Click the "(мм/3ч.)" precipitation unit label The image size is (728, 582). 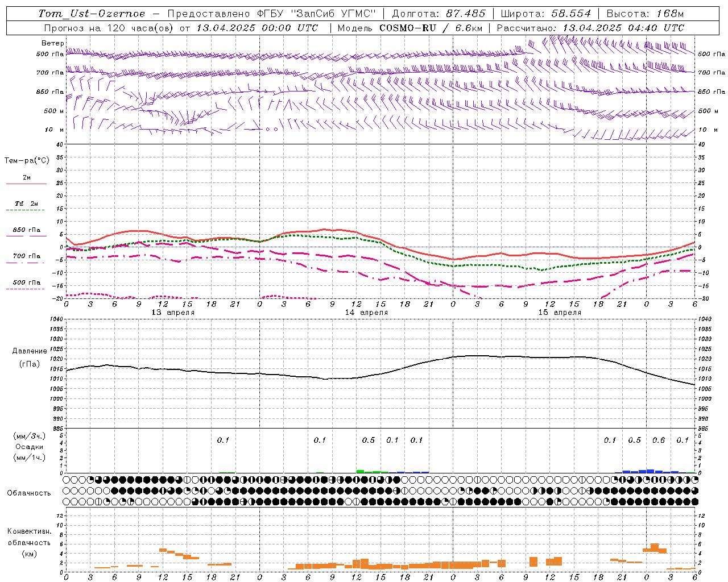coord(30,436)
